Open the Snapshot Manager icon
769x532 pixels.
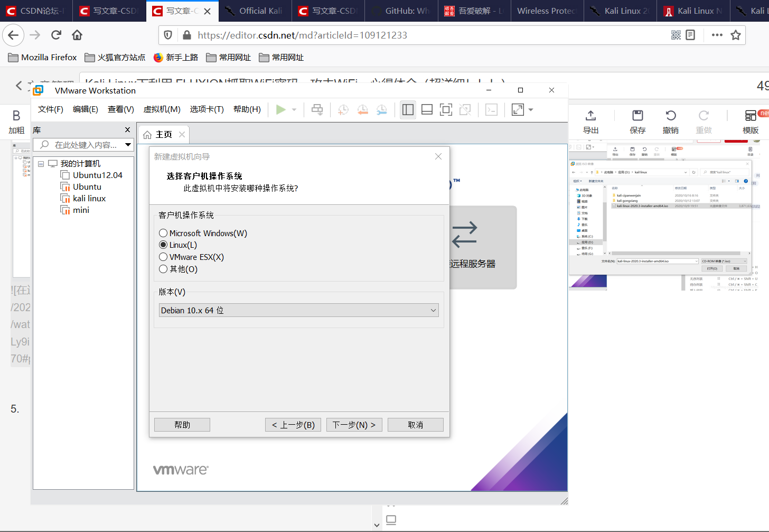click(x=381, y=109)
